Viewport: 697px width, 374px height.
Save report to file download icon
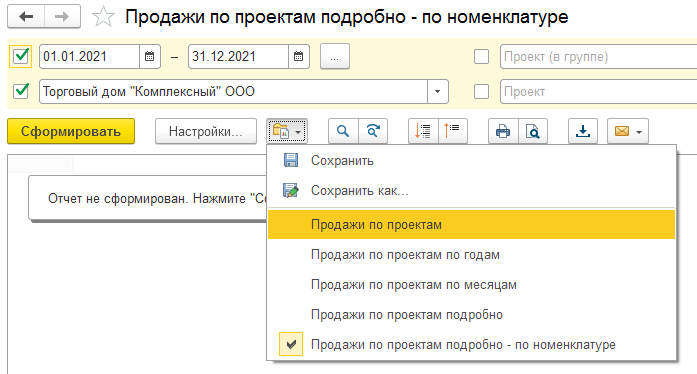coord(583,131)
